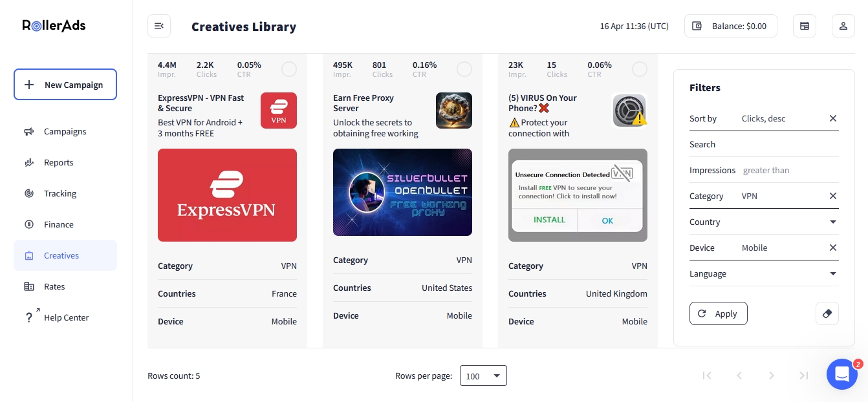Image resolution: width=868 pixels, height=402 pixels.
Task: Click the ExpressVPN - VPN Fast & Secure title
Action: pyautogui.click(x=201, y=103)
